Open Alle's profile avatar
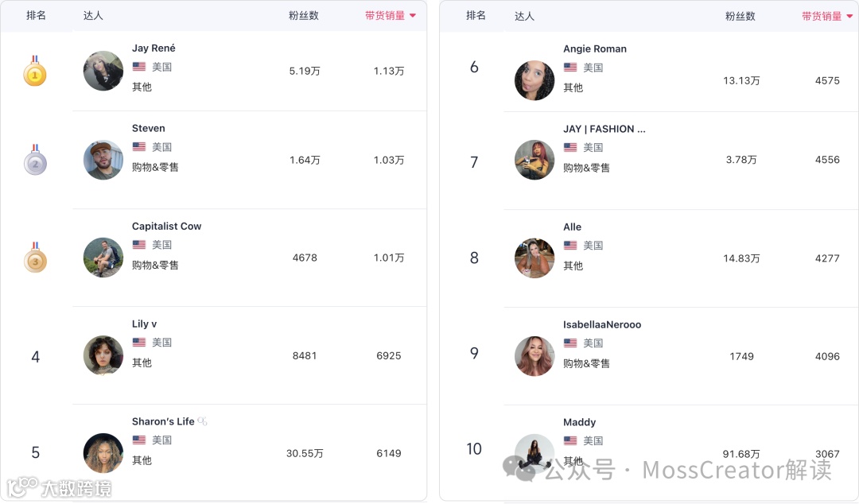The image size is (859, 504). [534, 258]
